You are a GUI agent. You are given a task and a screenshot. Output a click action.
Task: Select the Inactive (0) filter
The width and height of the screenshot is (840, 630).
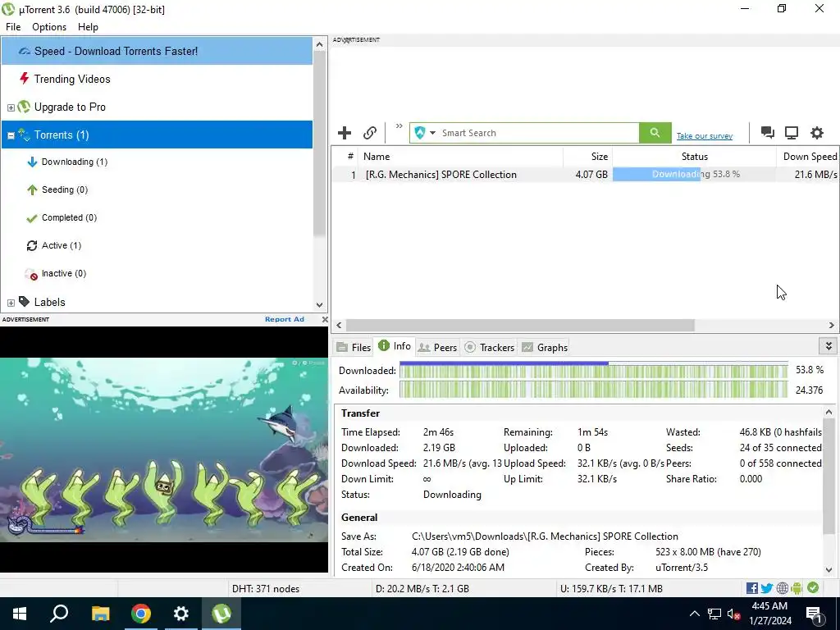click(64, 273)
